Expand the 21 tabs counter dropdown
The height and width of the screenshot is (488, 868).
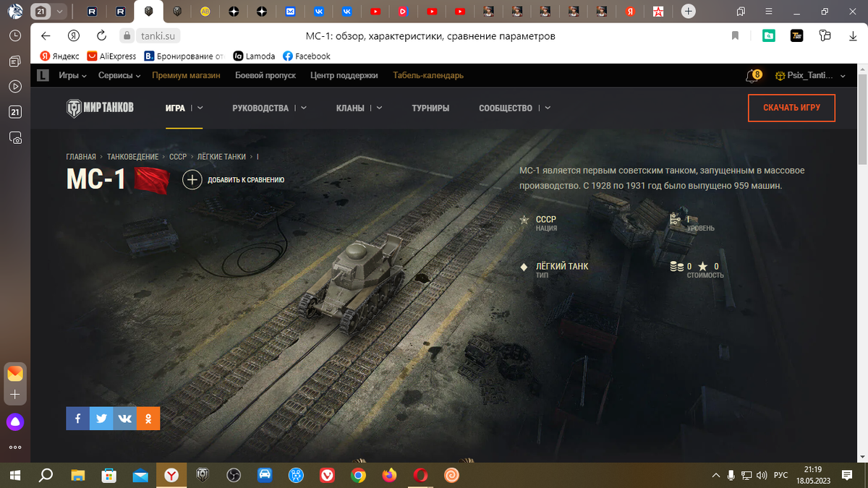pos(59,12)
